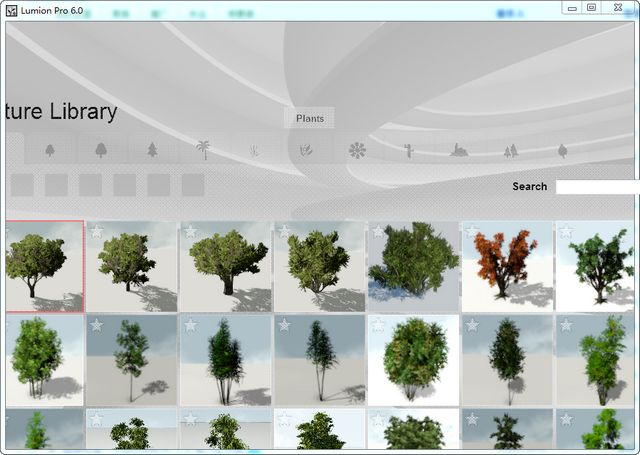640x455 pixels.
Task: Select the palm tree category icon
Action: [203, 150]
